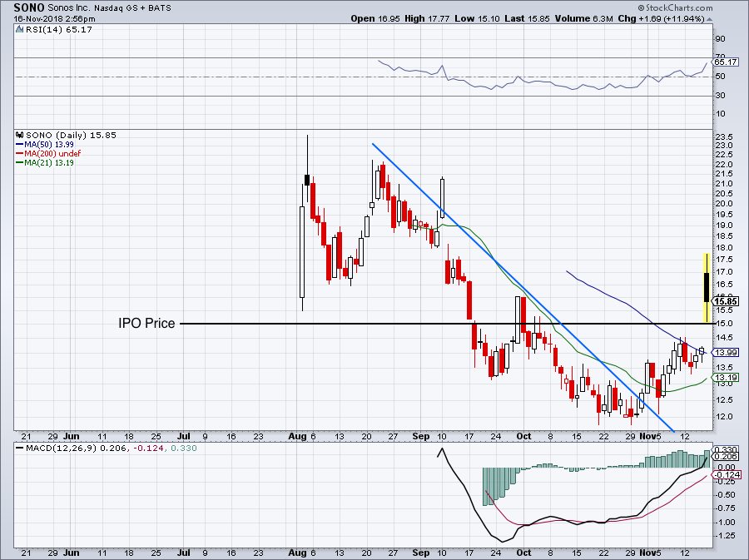Click the Sep label on upper date axis

[420, 436]
